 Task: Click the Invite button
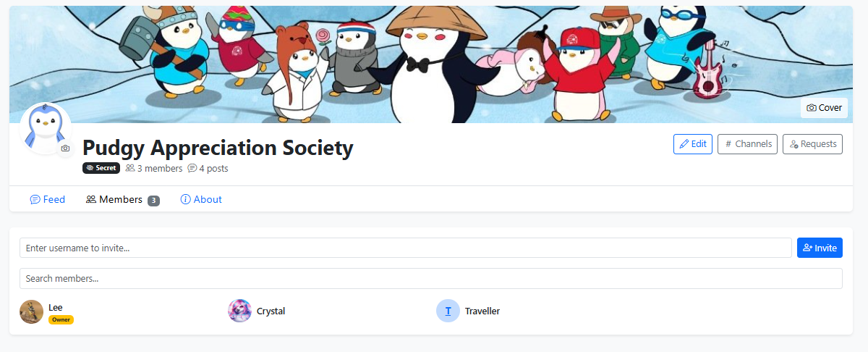coord(820,248)
